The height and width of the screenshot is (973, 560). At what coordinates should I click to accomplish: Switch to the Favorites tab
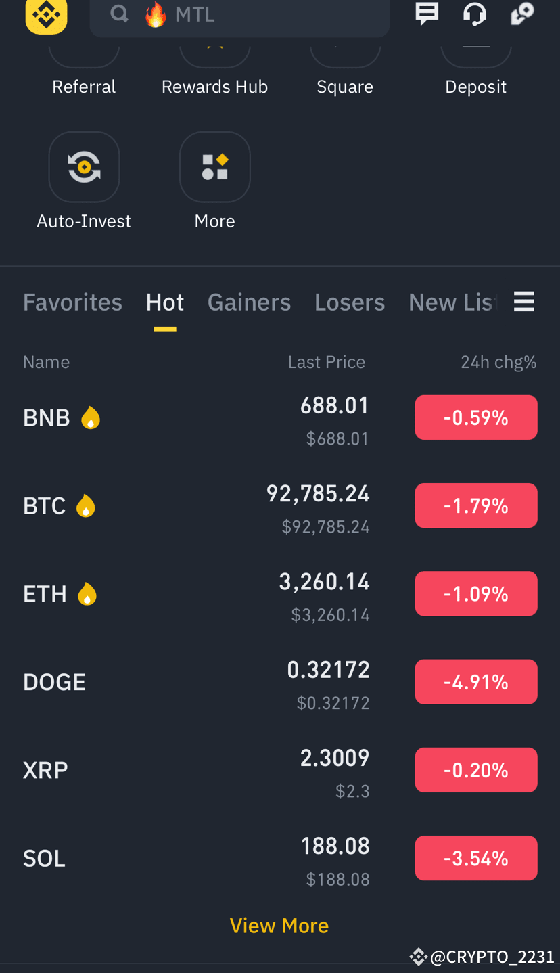coord(73,302)
